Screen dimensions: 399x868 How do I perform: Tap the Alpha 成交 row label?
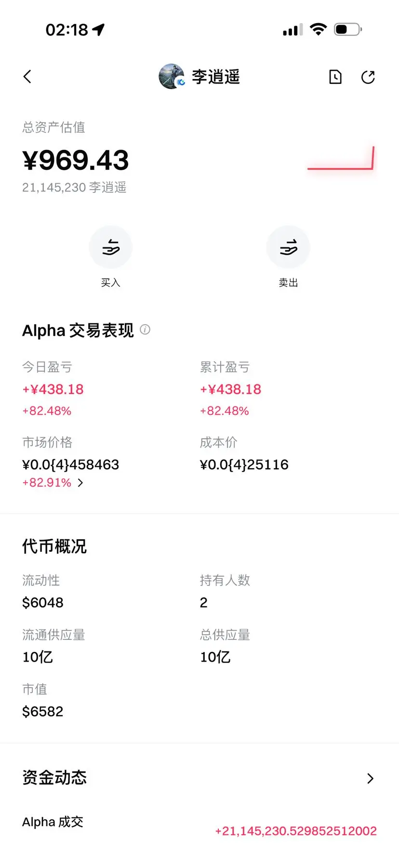tap(53, 822)
